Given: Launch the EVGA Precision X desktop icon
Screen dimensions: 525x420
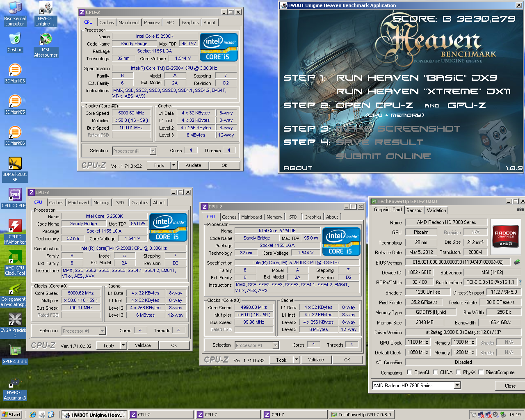Looking at the screenshot, I should [14, 325].
